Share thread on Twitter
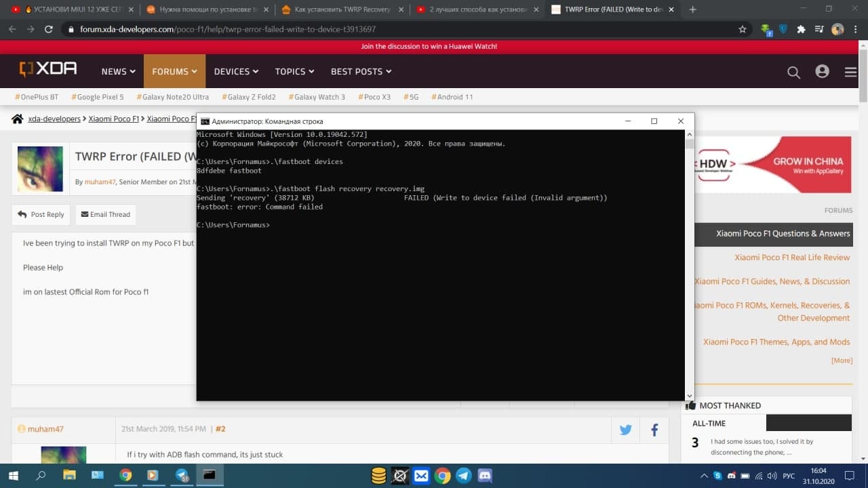The image size is (868, 488). 625,430
